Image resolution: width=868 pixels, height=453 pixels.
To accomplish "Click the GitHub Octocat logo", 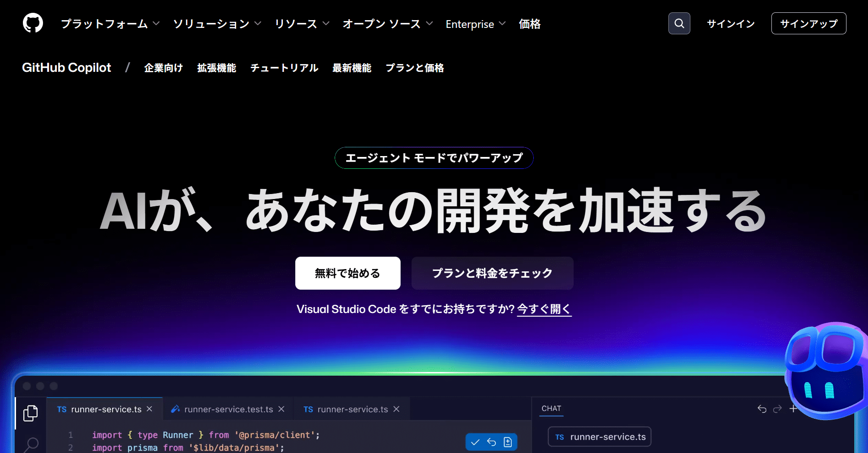I will (33, 23).
